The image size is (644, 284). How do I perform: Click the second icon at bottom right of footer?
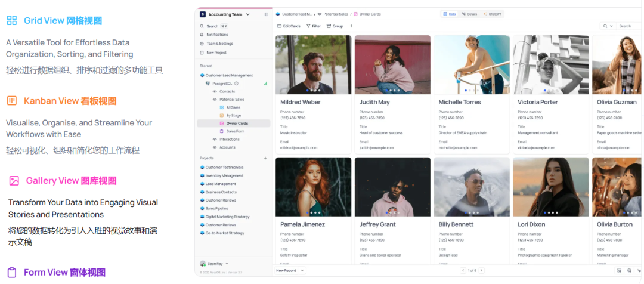pyautogui.click(x=629, y=270)
